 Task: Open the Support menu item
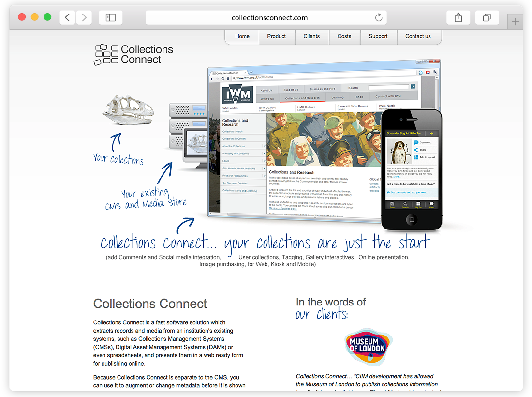point(378,36)
